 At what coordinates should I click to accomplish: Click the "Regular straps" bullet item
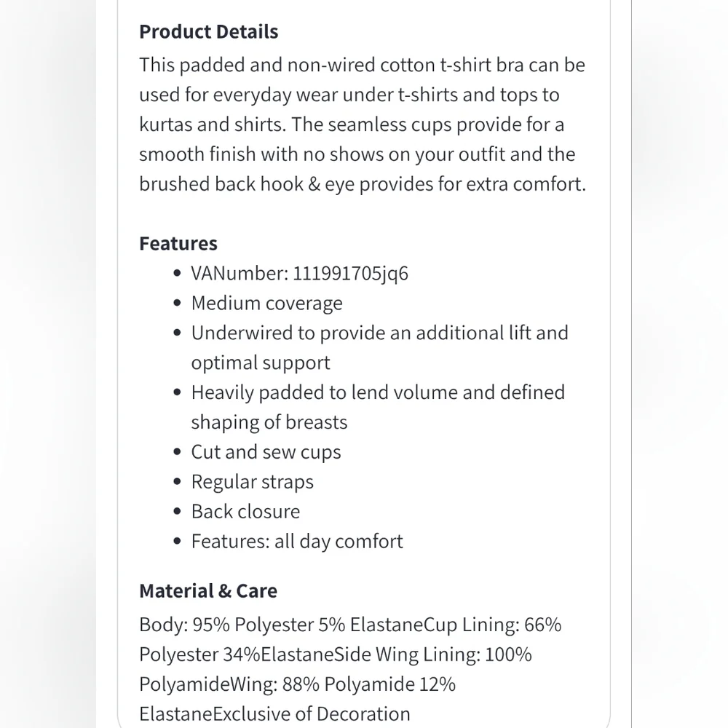coord(252,482)
